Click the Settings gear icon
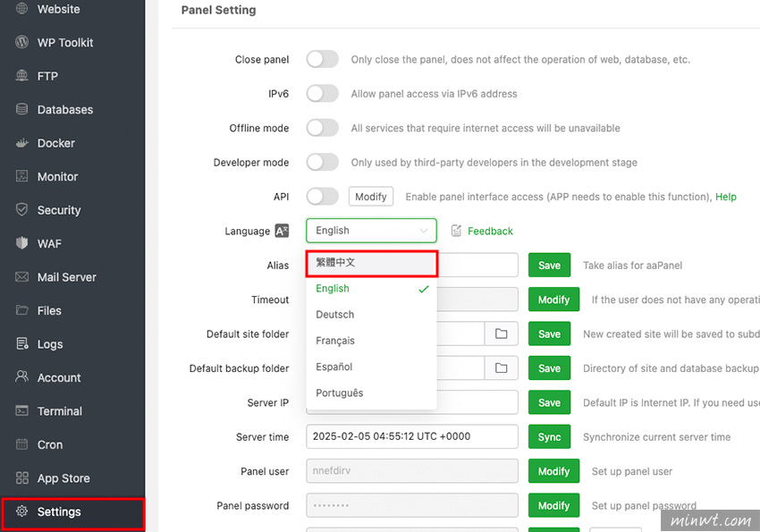 [x=21, y=511]
